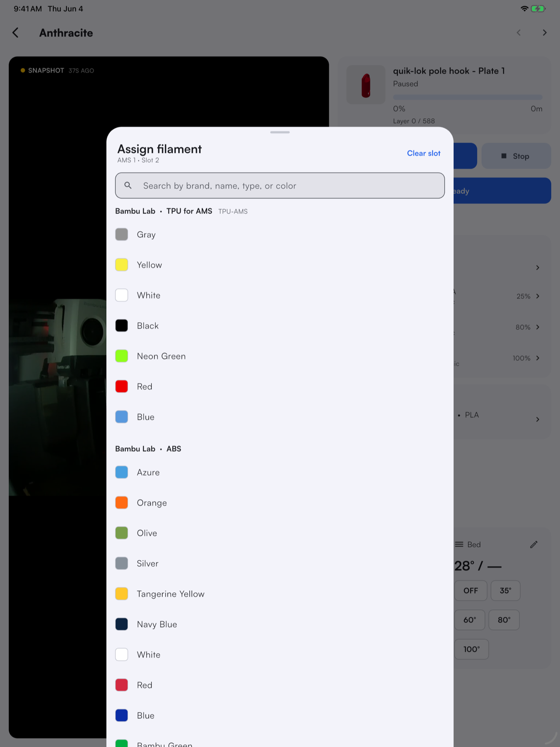Screen dimensions: 560x747
Task: Go to next printer with right chevron
Action: point(545,33)
